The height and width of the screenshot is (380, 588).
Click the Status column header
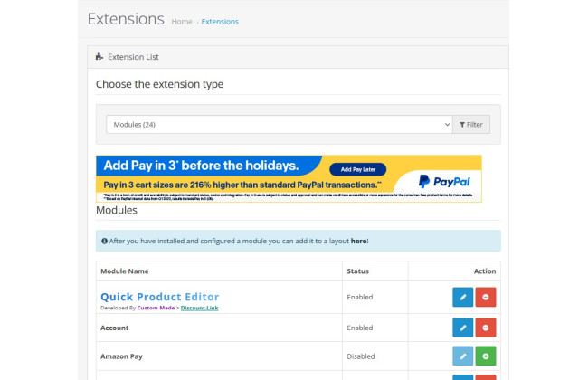tap(357, 271)
